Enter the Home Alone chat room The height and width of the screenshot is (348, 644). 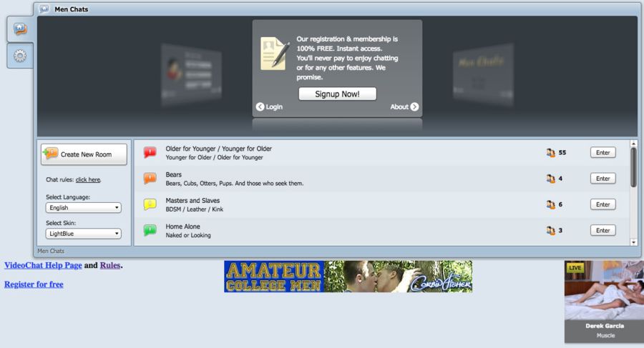(602, 230)
